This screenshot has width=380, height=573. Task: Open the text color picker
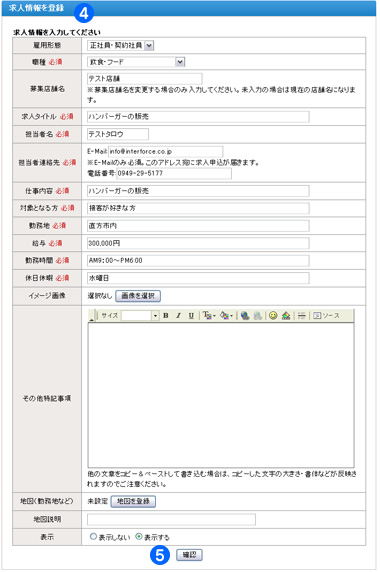[209, 316]
